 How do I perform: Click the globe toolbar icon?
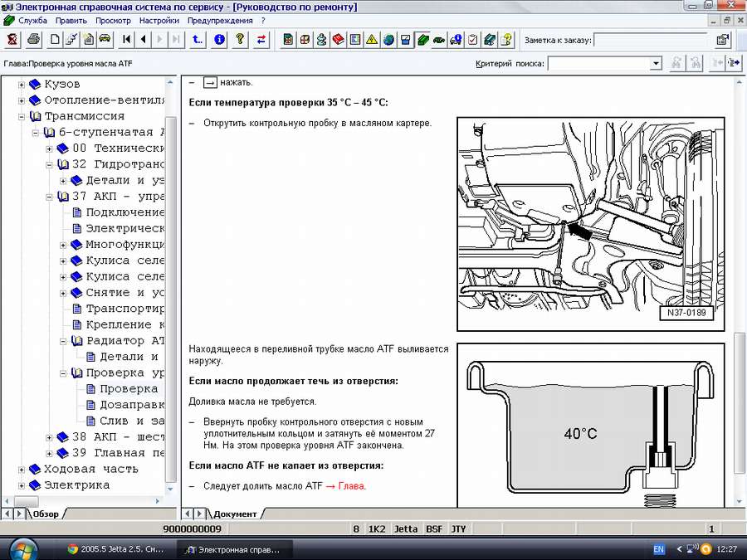388,40
